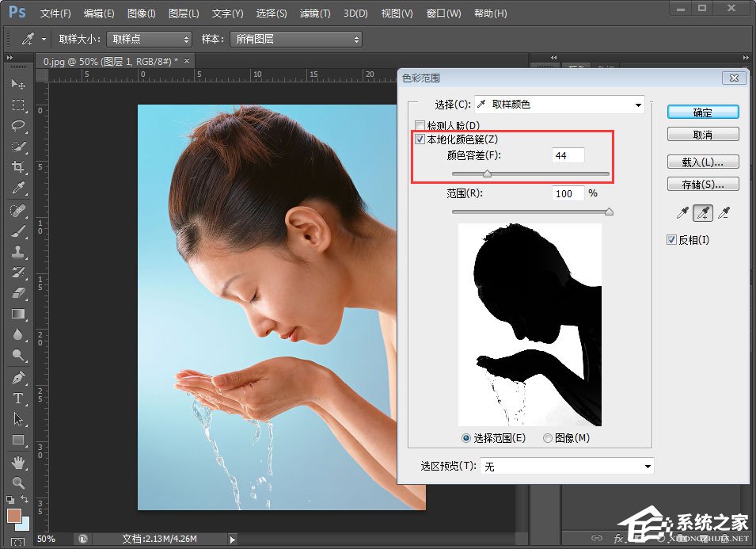The height and width of the screenshot is (549, 756).
Task: Open the 选区预览(T) selection preview dropdown
Action: coord(567,466)
